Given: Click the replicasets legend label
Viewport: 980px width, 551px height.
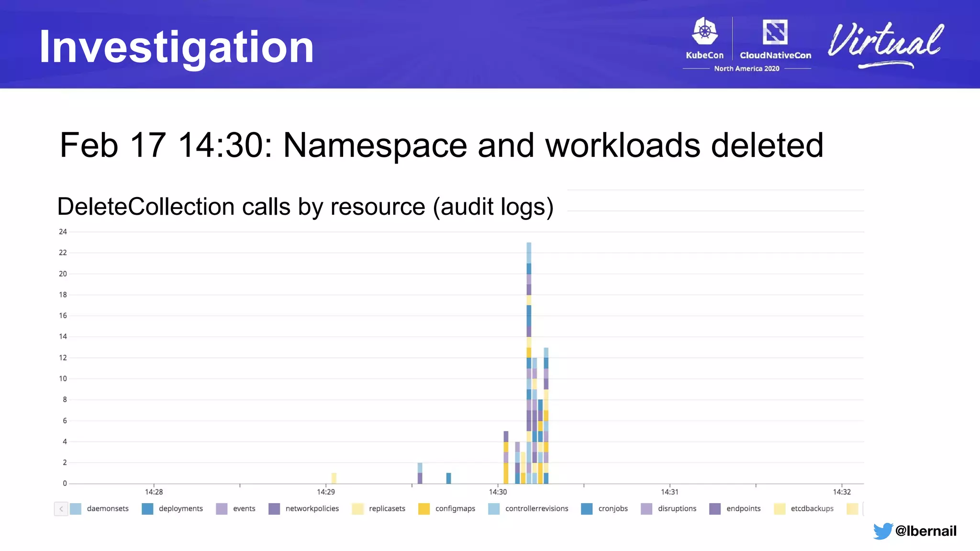Looking at the screenshot, I should pyautogui.click(x=387, y=509).
